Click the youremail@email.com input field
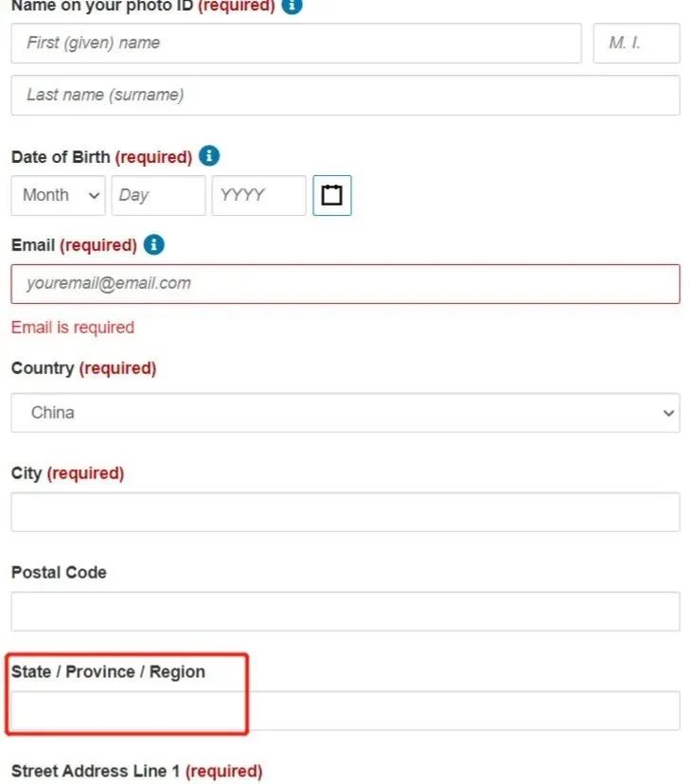 tap(345, 284)
